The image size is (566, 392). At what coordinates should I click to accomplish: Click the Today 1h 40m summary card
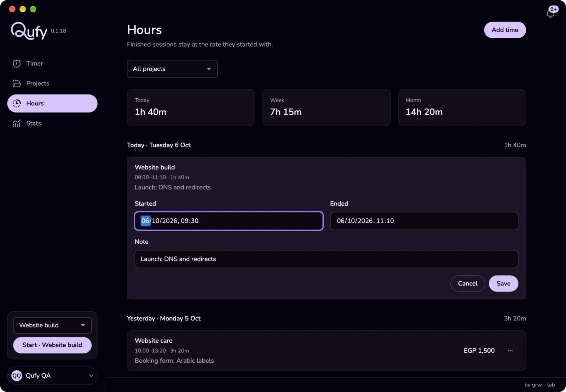click(x=191, y=108)
